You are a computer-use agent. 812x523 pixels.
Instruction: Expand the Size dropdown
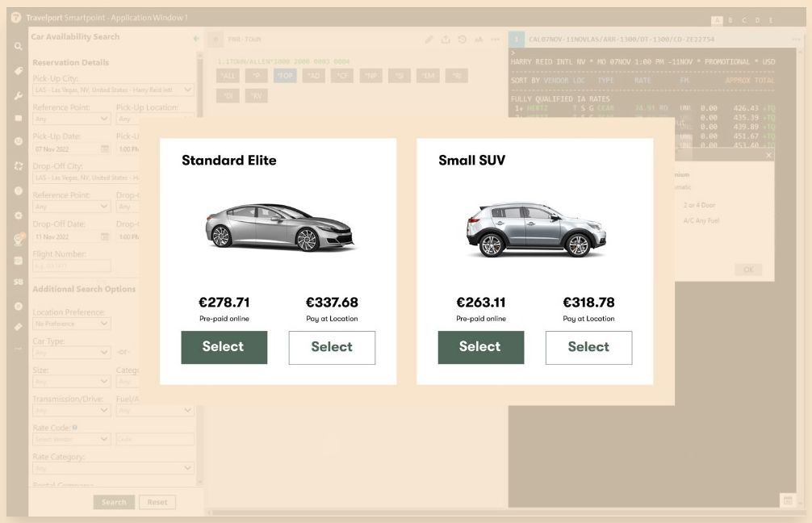(72, 382)
